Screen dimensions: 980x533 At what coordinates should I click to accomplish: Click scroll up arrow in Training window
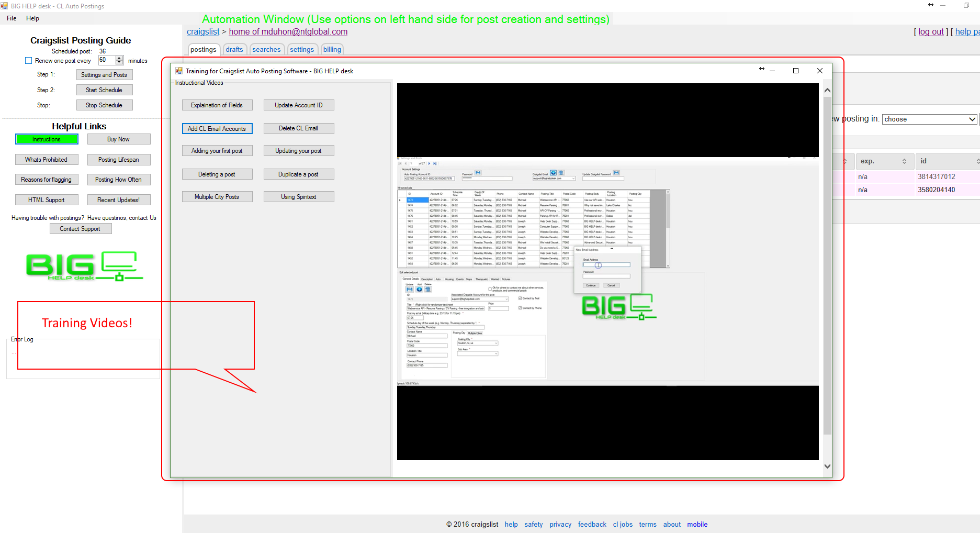827,91
